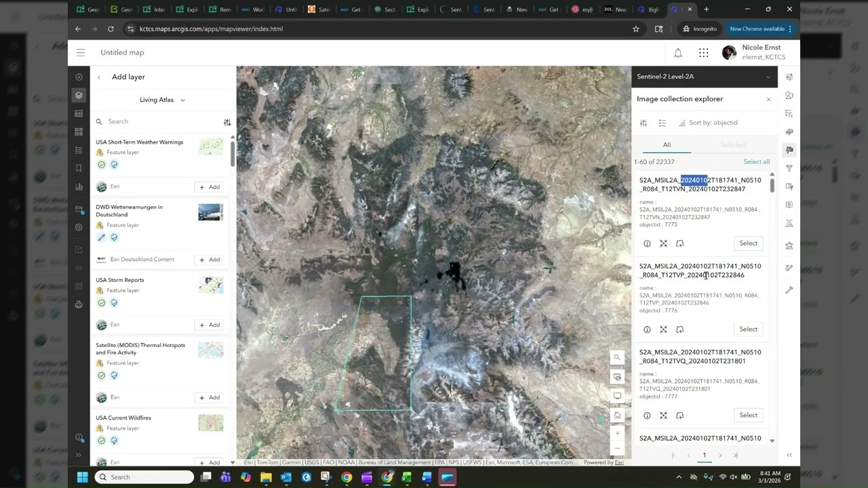Viewport: 868px width, 488px height.
Task: Jump to the last results page
Action: pyautogui.click(x=736, y=455)
